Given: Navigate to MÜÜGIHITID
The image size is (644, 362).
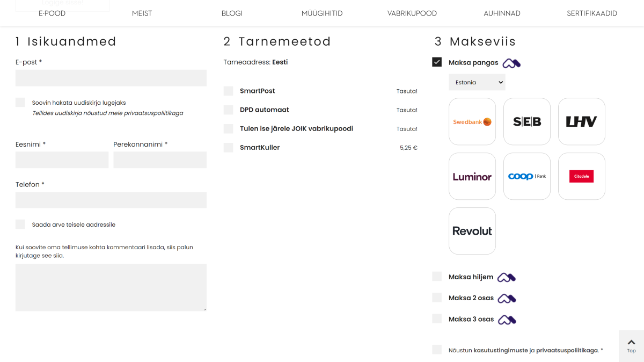Looking at the screenshot, I should click(x=322, y=13).
